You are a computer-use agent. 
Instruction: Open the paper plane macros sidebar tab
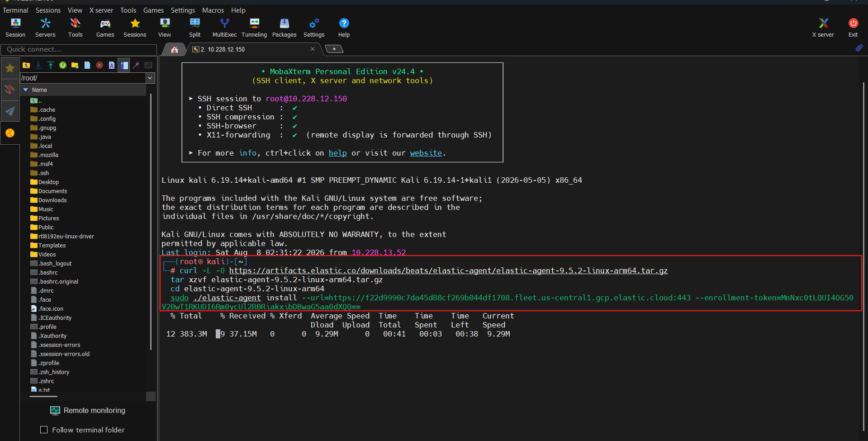[10, 111]
